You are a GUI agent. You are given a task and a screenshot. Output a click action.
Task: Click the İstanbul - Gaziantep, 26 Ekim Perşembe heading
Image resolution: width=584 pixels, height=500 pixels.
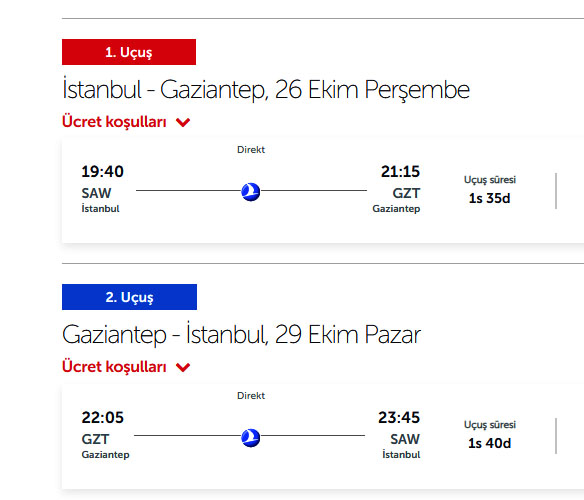(x=266, y=90)
